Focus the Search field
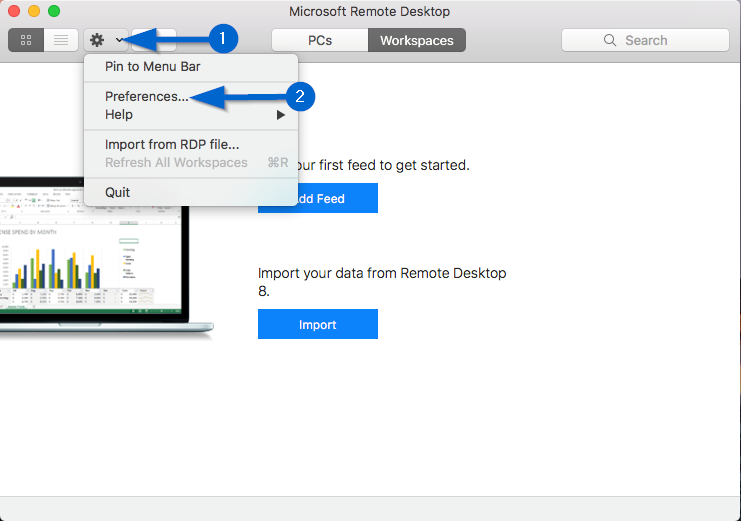The width and height of the screenshot is (741, 521). (645, 40)
